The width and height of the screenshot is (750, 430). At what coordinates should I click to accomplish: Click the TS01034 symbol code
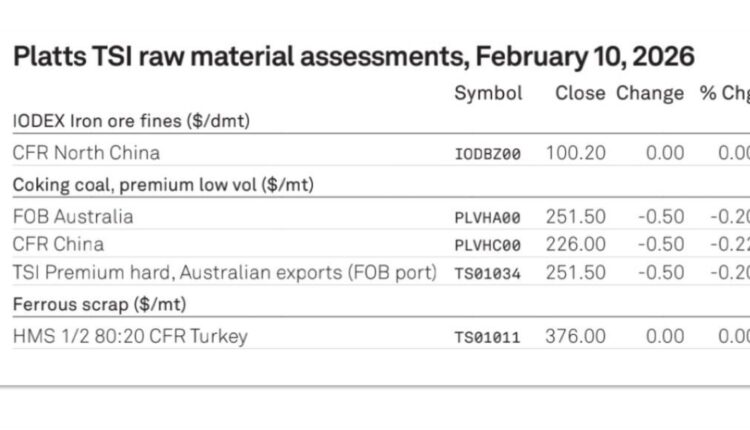pos(487,274)
